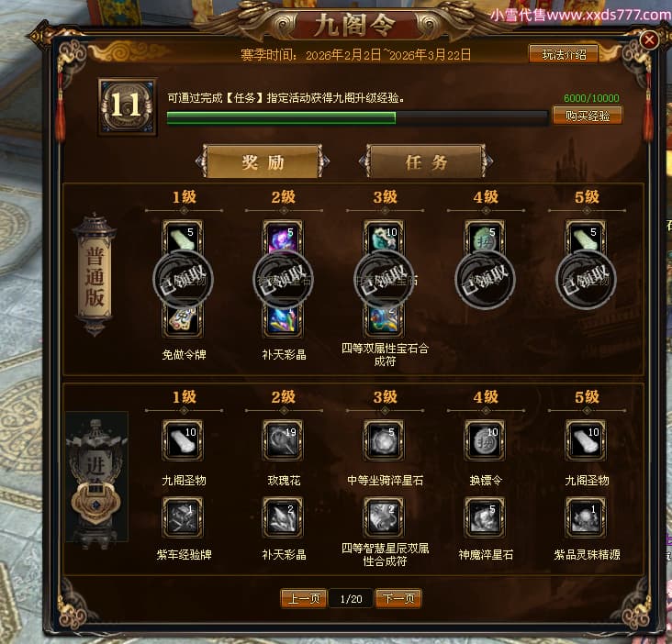Switch to the 任务 tab

tap(426, 161)
